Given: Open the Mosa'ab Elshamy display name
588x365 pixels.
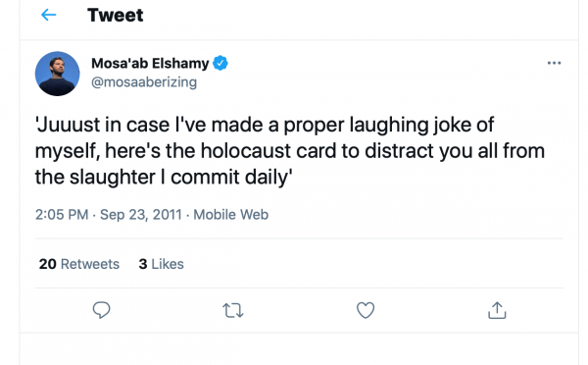Looking at the screenshot, I should tap(150, 63).
